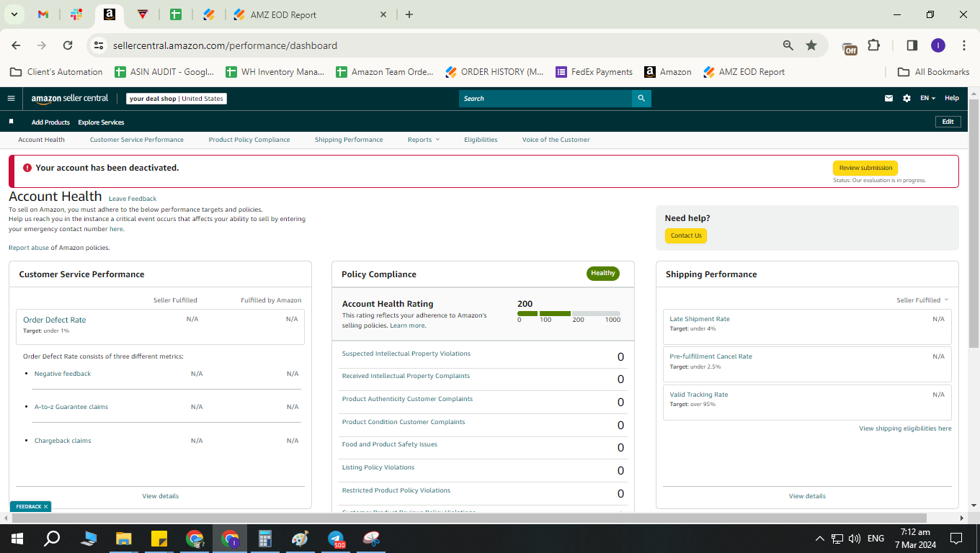This screenshot has height=553, width=980.
Task: Open the Windows Start menu
Action: tap(17, 539)
